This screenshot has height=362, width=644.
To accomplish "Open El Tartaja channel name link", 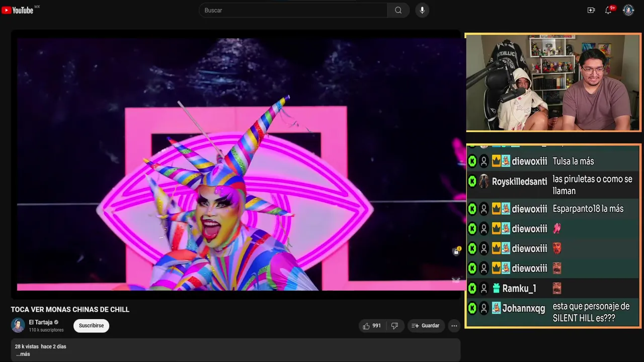I will tap(40, 322).
